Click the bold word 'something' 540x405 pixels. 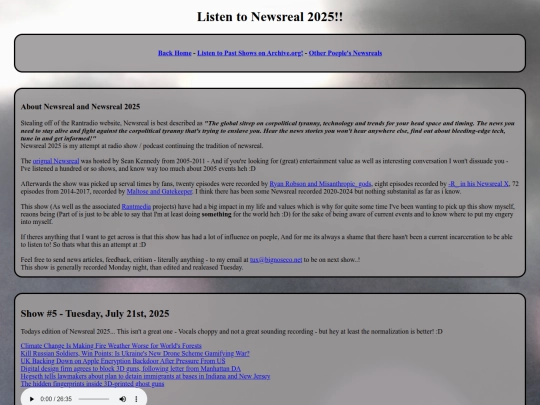coord(217,214)
